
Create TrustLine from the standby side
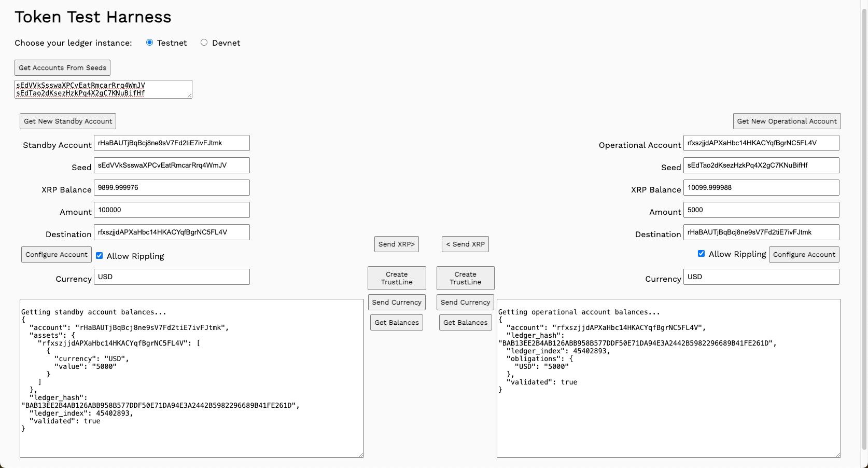(397, 278)
